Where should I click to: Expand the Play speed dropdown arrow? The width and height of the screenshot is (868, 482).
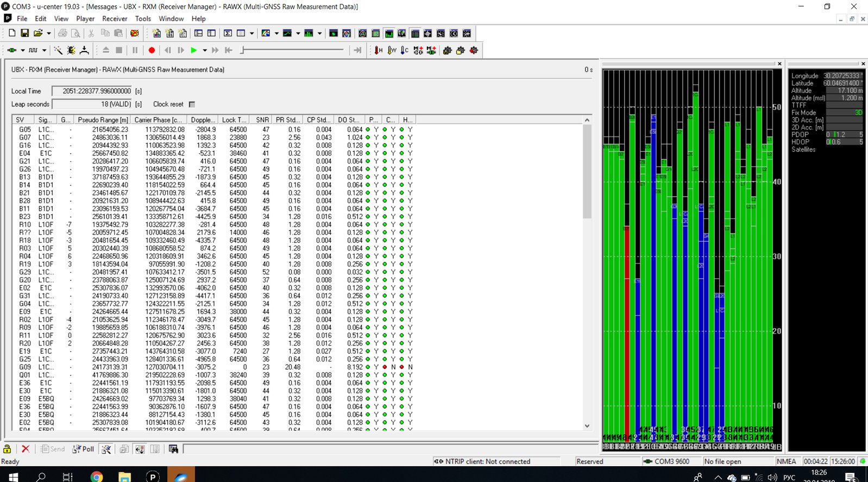tap(205, 50)
